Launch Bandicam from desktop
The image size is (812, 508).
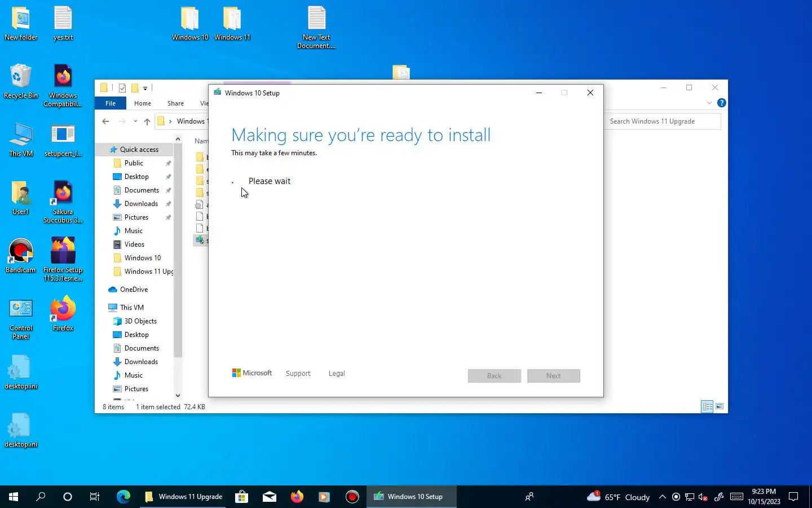click(x=21, y=256)
